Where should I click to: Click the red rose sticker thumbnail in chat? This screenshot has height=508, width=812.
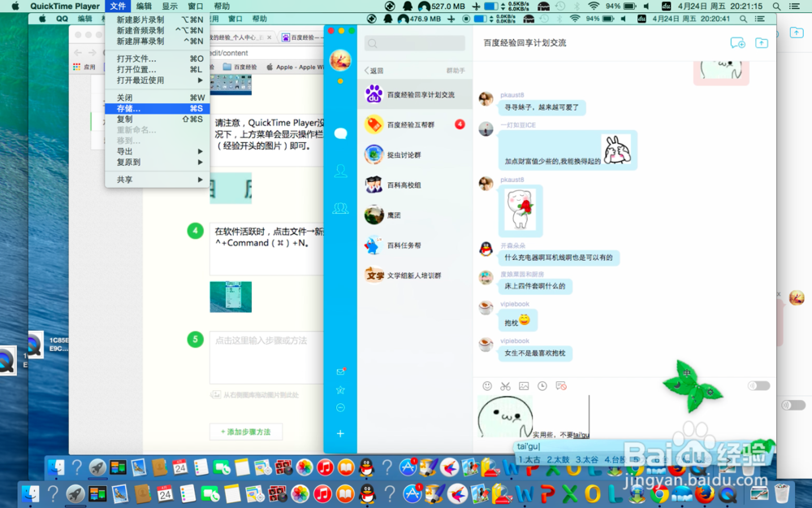pos(520,211)
